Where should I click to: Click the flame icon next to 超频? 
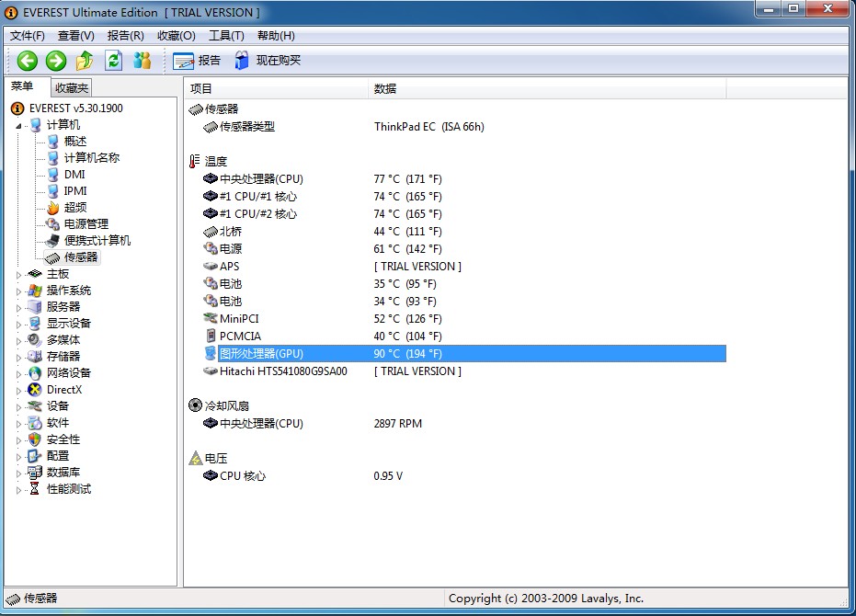click(53, 208)
